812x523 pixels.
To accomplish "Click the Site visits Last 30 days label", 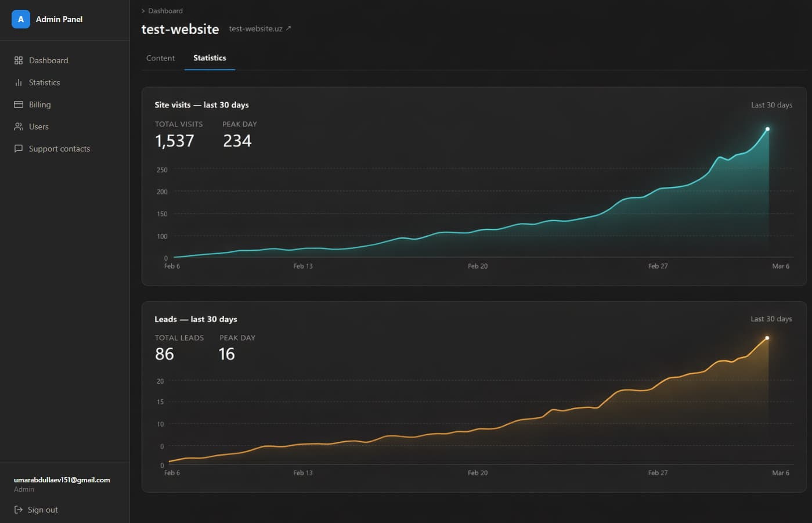I will [771, 105].
